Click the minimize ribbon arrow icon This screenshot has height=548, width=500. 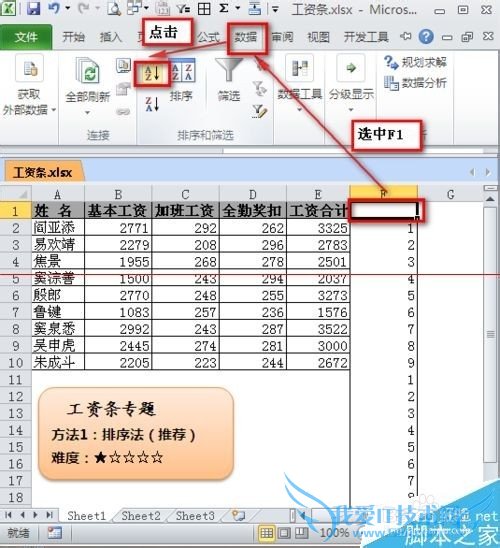406,36
